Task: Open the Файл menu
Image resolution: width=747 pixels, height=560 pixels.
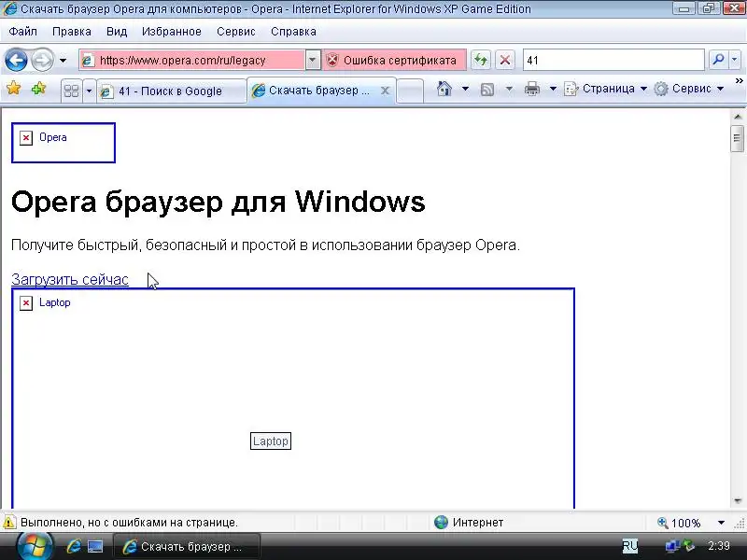Action: (22, 32)
